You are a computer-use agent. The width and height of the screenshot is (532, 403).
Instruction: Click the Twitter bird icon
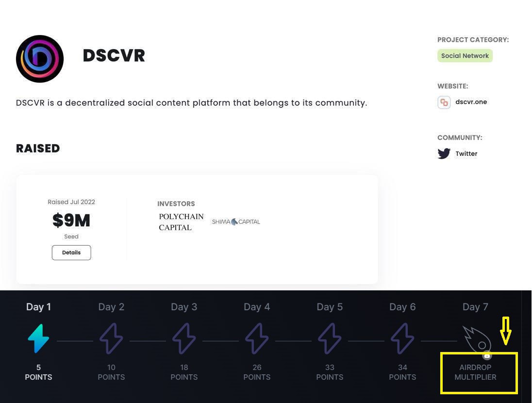point(444,153)
